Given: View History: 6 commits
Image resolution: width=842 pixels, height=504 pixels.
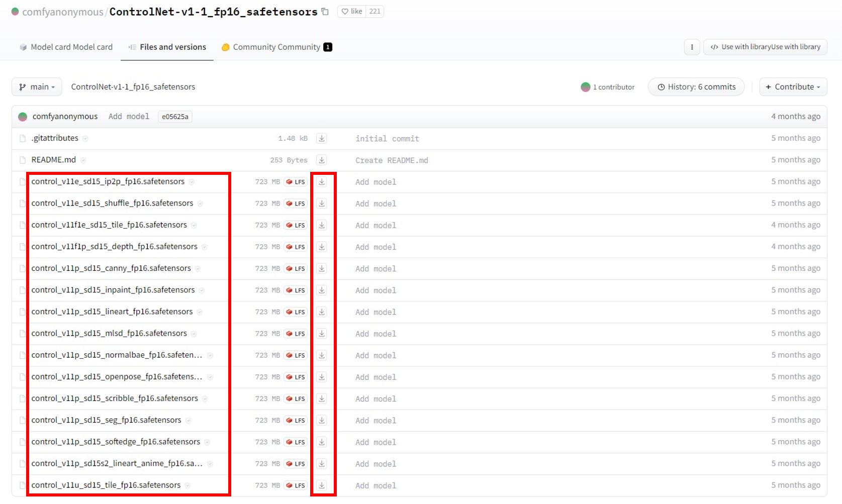Looking at the screenshot, I should [x=696, y=87].
